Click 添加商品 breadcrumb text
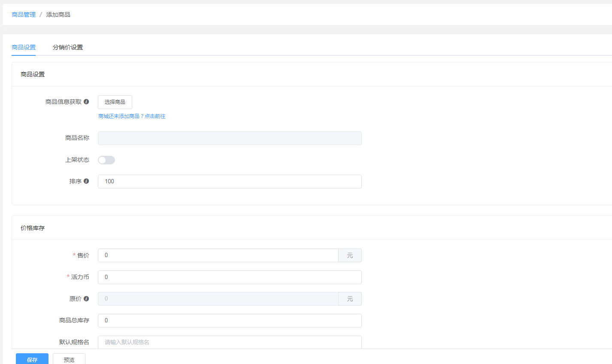Image resolution: width=612 pixels, height=364 pixels. pyautogui.click(x=58, y=15)
